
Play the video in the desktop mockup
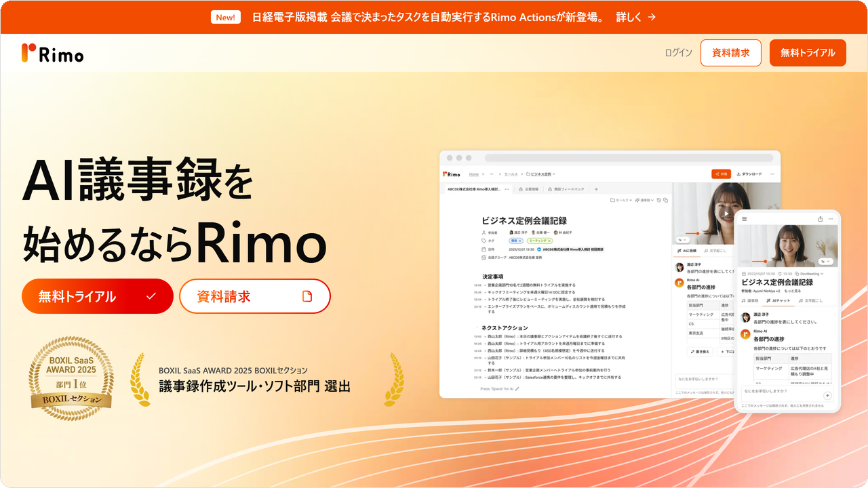point(726,213)
